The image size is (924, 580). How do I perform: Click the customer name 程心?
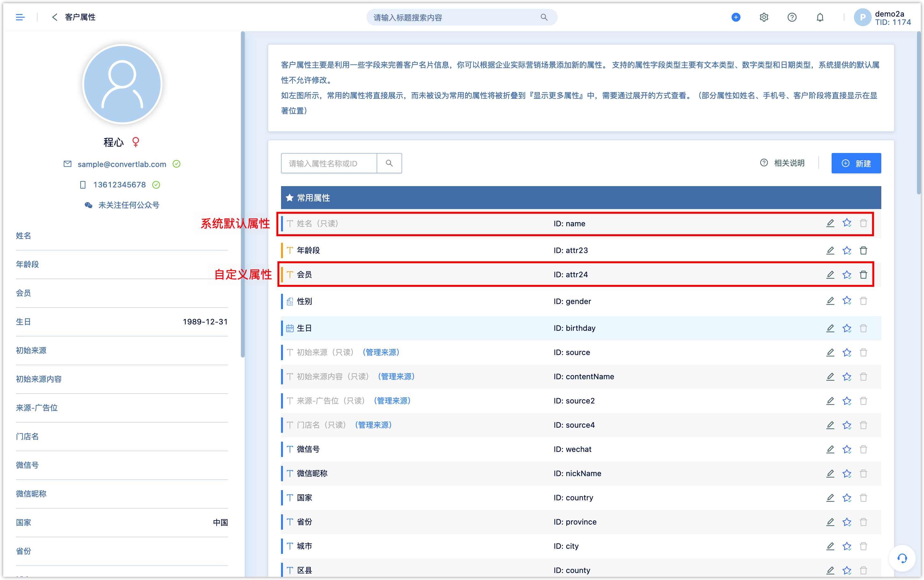(x=113, y=142)
